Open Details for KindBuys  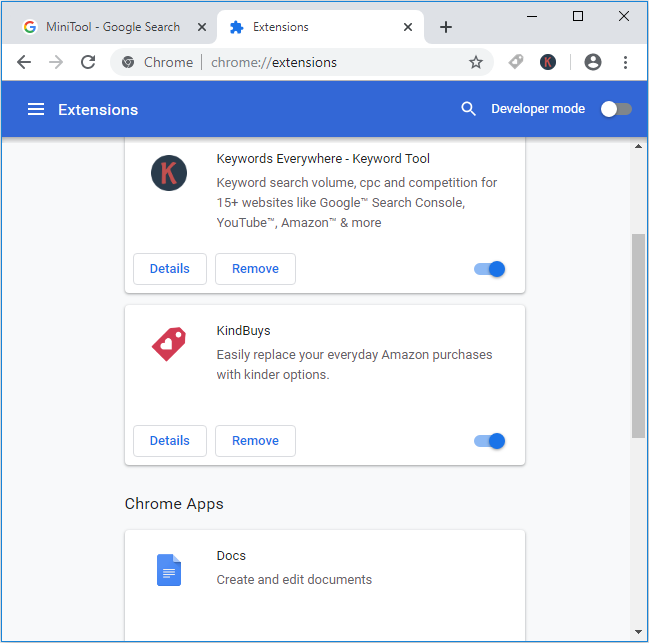click(x=170, y=441)
